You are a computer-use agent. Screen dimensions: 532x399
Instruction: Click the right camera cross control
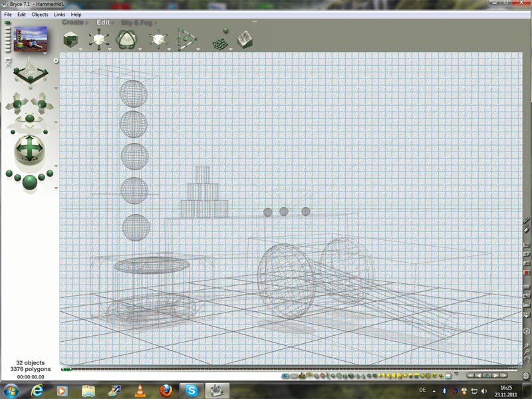pyautogui.click(x=42, y=104)
